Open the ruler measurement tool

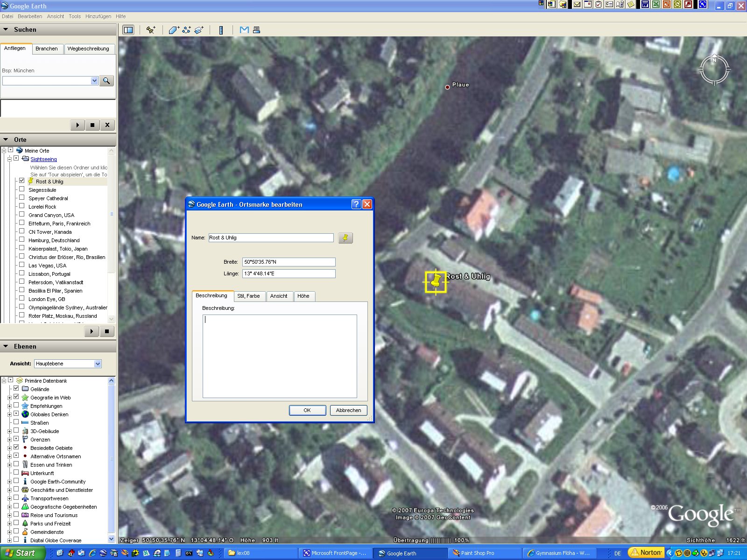pos(221,30)
